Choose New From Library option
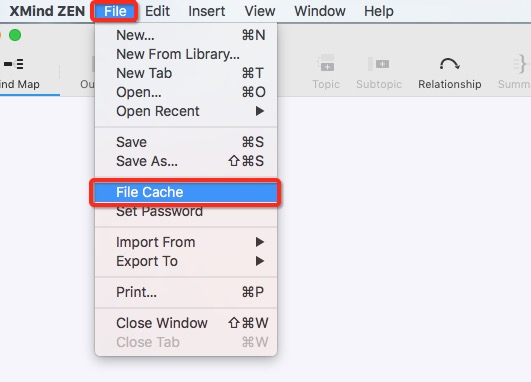Screen dimensions: 531x382 tap(186, 54)
